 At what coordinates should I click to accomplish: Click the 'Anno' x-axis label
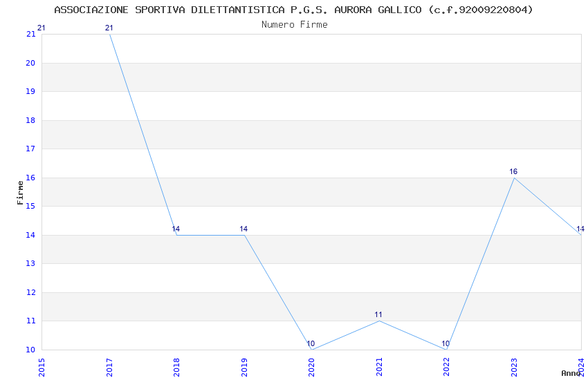coord(571,373)
